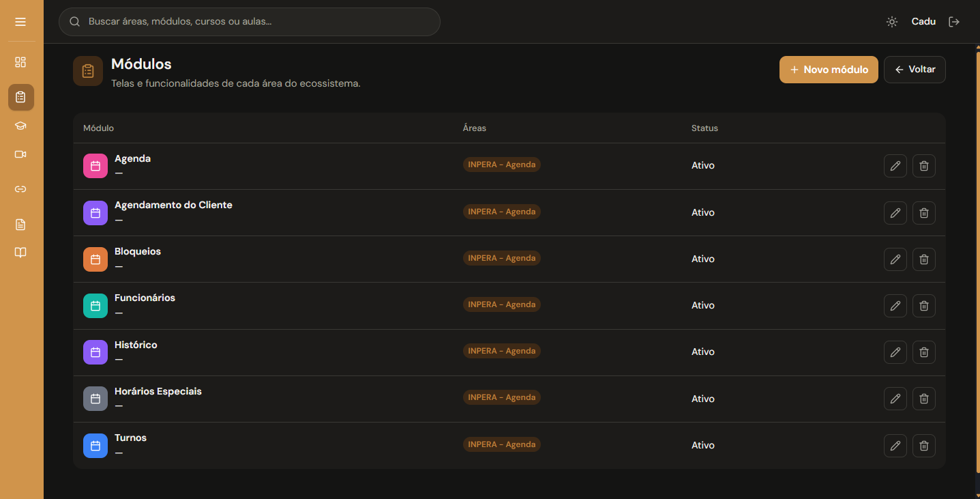Click the INPERA - Agenda tag in Histórico row
This screenshot has width=980, height=499.
(502, 351)
